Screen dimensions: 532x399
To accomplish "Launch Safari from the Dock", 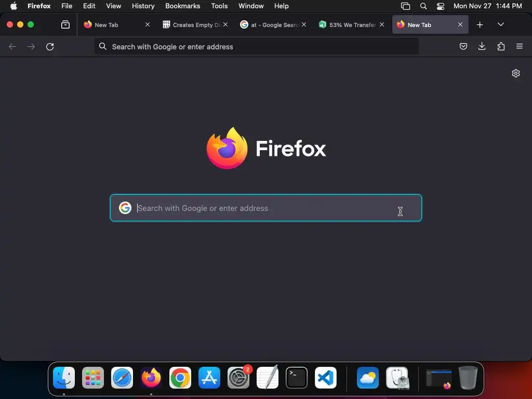I will [x=122, y=378].
